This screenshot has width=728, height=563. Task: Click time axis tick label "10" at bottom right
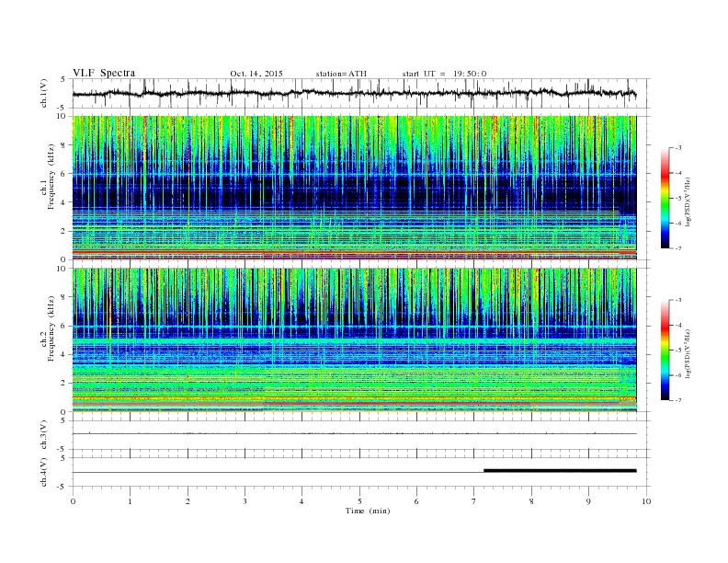point(646,501)
